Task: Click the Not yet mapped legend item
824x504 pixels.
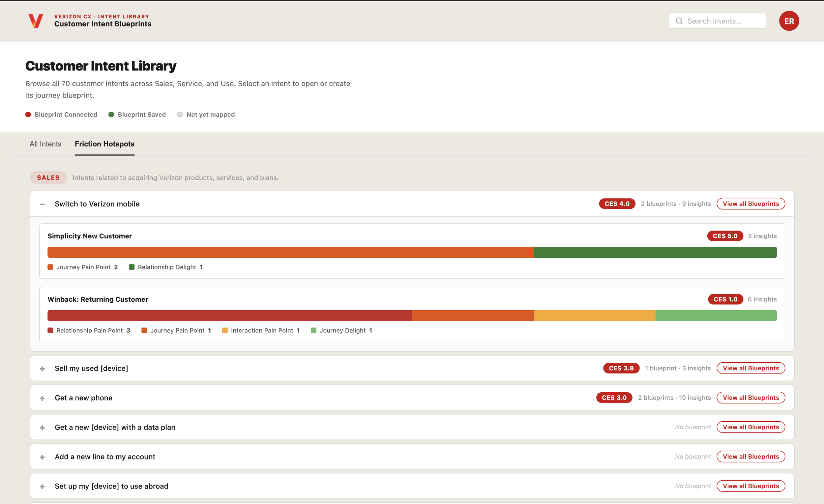Action: click(x=206, y=115)
